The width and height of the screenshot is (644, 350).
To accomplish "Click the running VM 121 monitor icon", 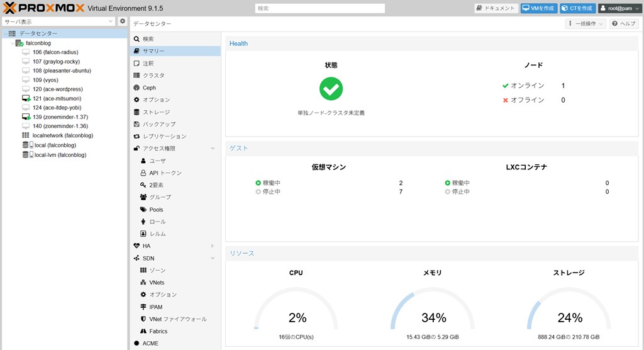I will [x=26, y=99].
